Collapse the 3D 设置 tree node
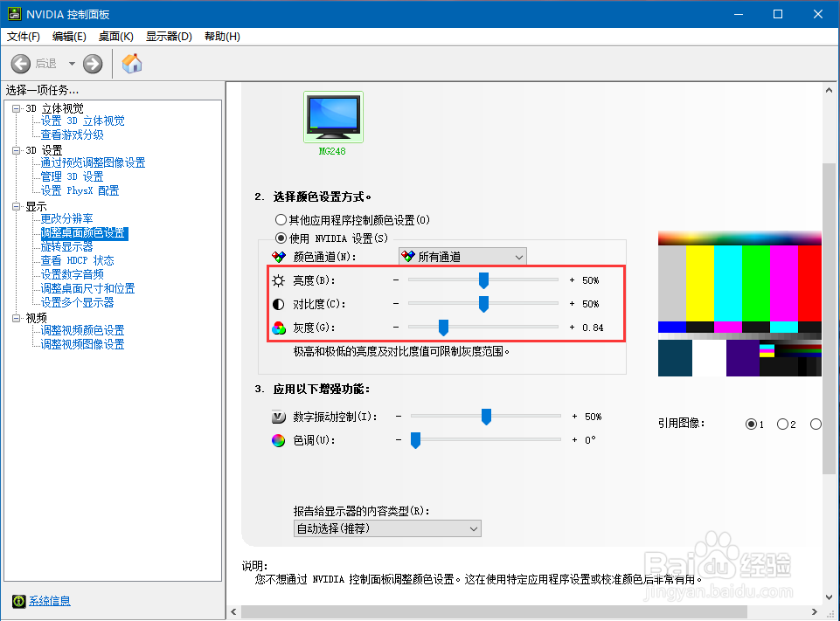 click(17, 150)
